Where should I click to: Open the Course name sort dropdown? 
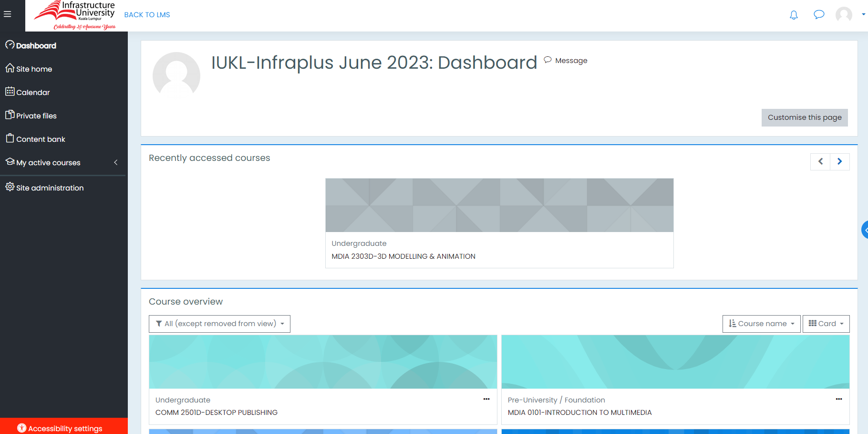tap(761, 324)
